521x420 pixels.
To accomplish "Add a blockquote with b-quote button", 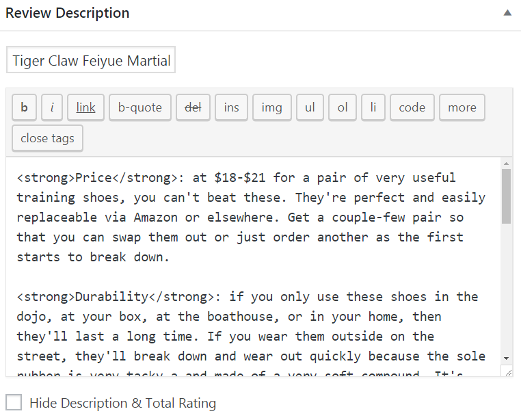I will pos(139,107).
